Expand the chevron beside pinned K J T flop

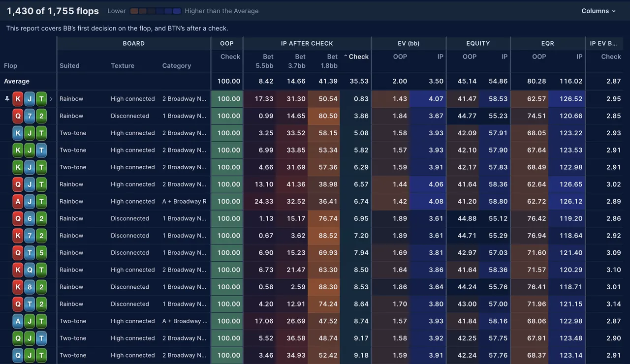[51, 99]
